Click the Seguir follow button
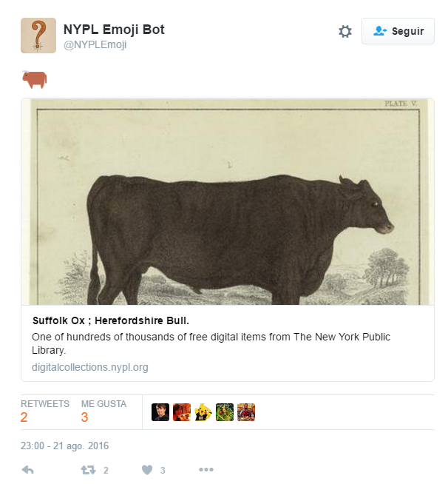Image resolution: width=448 pixels, height=484 pixels. 398,31
